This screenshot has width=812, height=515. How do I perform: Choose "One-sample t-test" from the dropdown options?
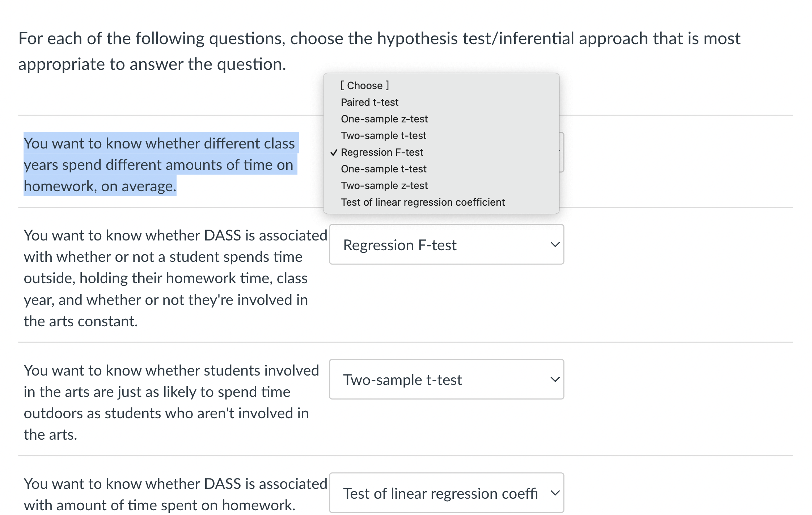[384, 169]
